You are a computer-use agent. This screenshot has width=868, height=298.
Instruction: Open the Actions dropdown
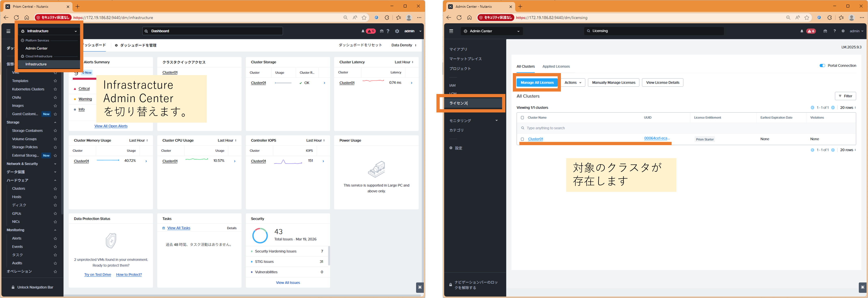tap(573, 83)
